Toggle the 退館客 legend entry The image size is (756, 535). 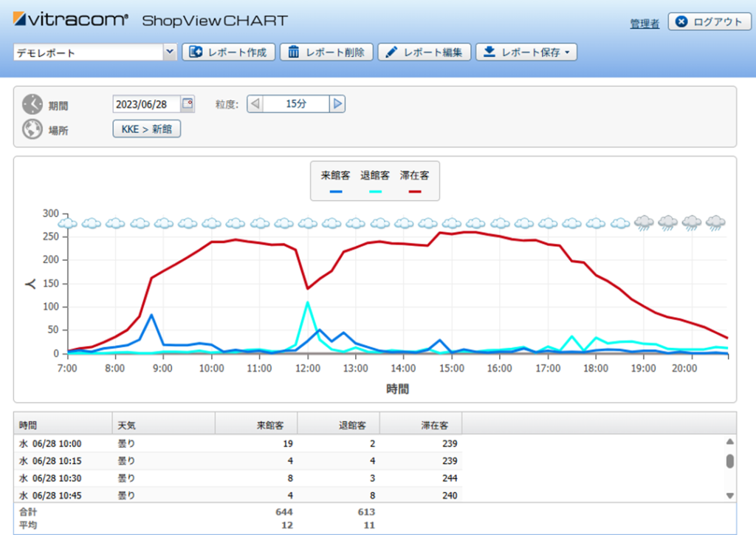pos(375,183)
